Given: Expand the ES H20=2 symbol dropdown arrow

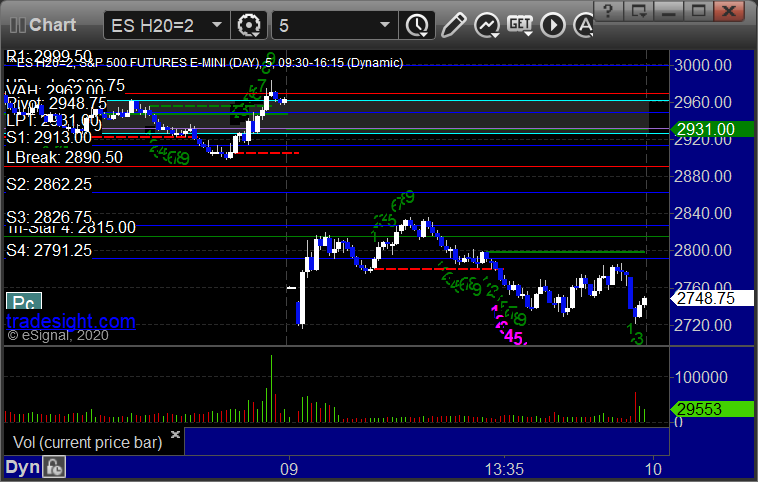Looking at the screenshot, I should coord(217,25).
